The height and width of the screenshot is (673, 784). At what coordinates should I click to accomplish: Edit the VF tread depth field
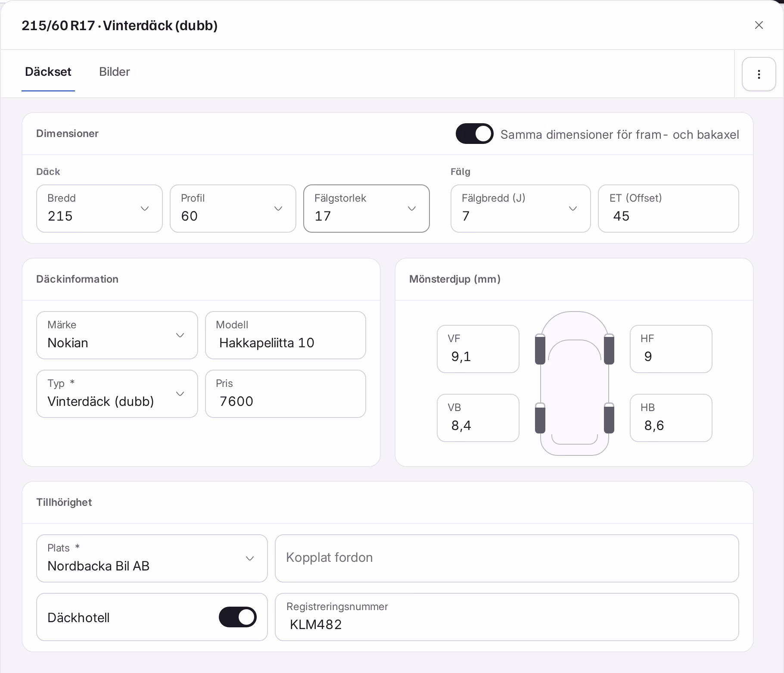(x=478, y=349)
